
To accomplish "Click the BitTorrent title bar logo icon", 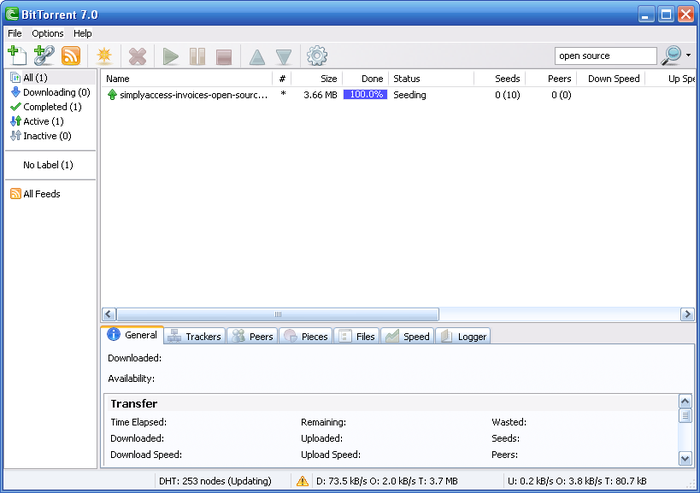I will [x=12, y=14].
